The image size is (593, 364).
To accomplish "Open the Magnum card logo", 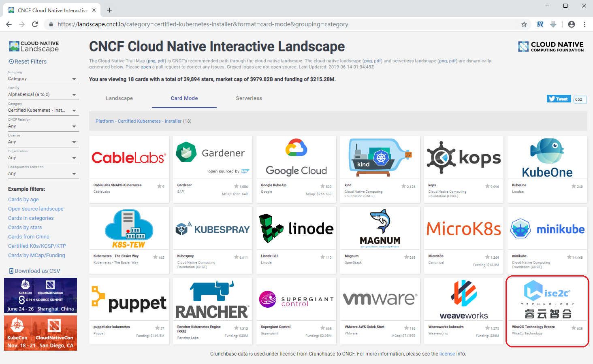I will [x=380, y=228].
